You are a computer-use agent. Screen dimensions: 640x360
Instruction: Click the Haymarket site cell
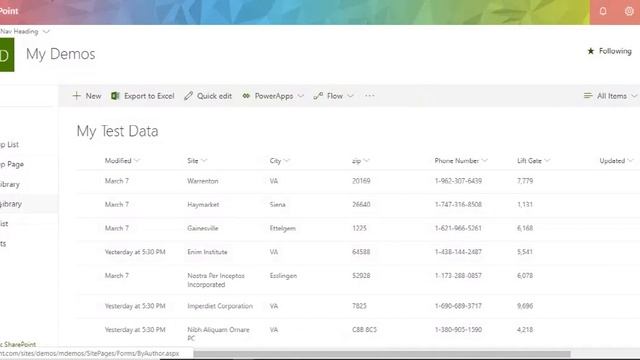click(203, 204)
